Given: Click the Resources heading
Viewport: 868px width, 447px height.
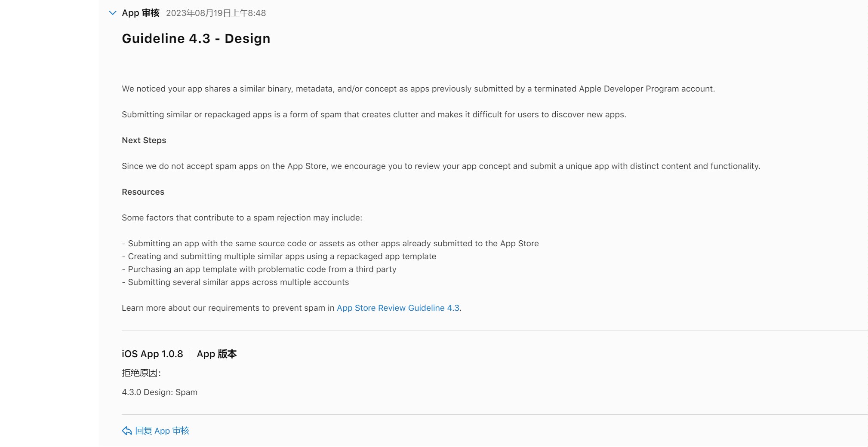Looking at the screenshot, I should pos(143,192).
